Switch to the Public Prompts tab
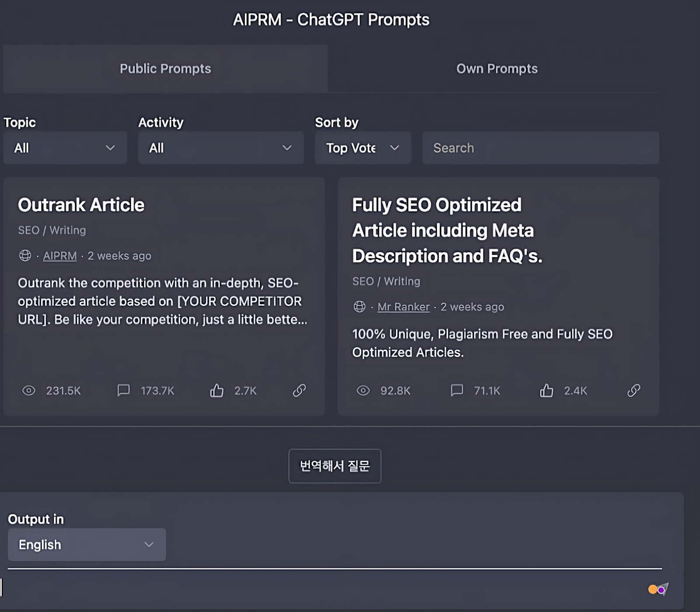700x612 pixels. click(165, 69)
